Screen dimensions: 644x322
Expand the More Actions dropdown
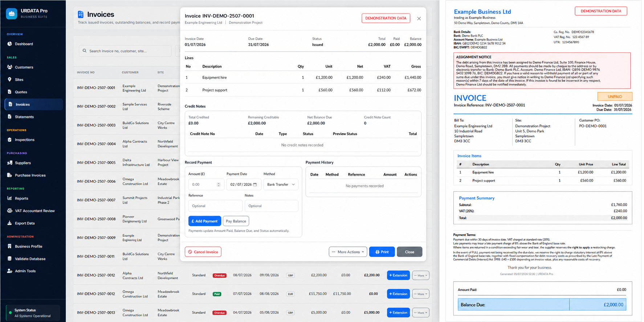click(x=348, y=252)
